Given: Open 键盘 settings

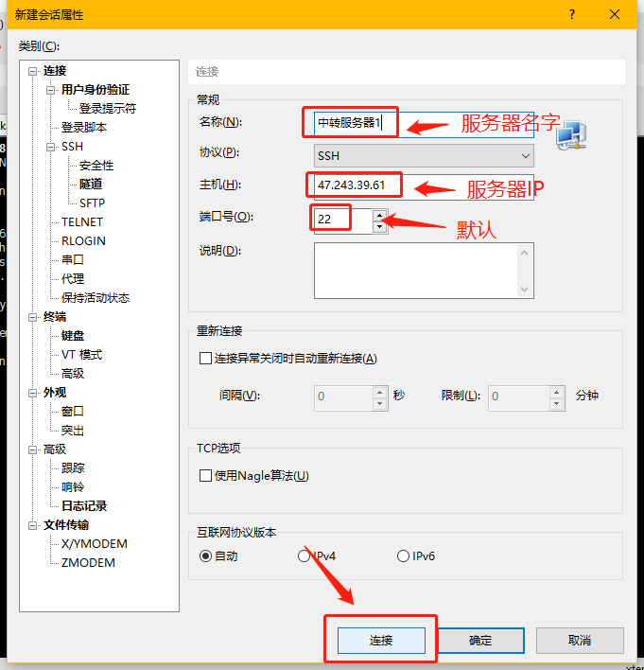Looking at the screenshot, I should coord(73,336).
